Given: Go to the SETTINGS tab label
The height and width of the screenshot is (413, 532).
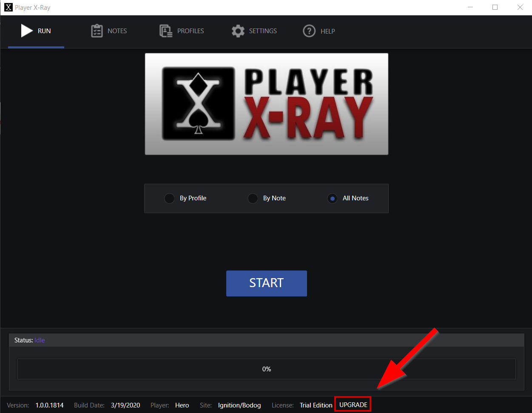Looking at the screenshot, I should [x=263, y=31].
